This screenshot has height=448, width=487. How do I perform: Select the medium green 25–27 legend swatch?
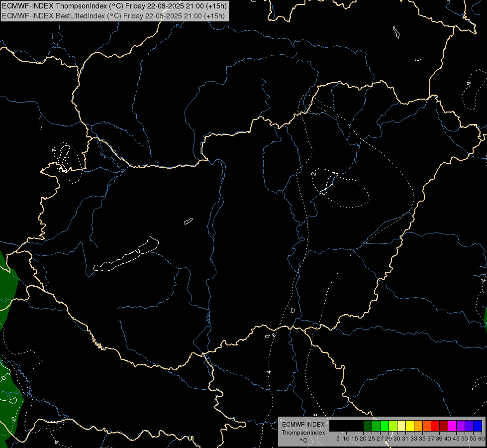point(376,426)
